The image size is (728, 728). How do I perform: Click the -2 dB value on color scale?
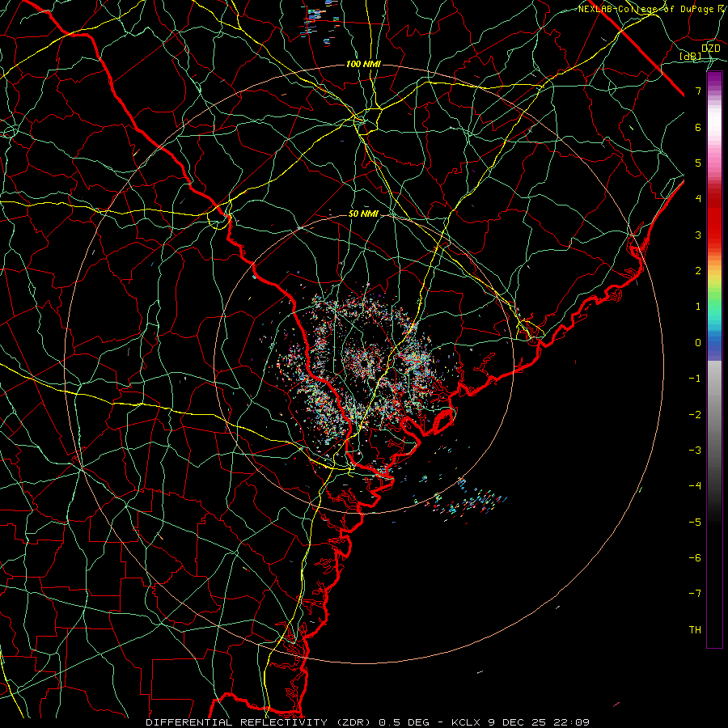click(x=695, y=415)
